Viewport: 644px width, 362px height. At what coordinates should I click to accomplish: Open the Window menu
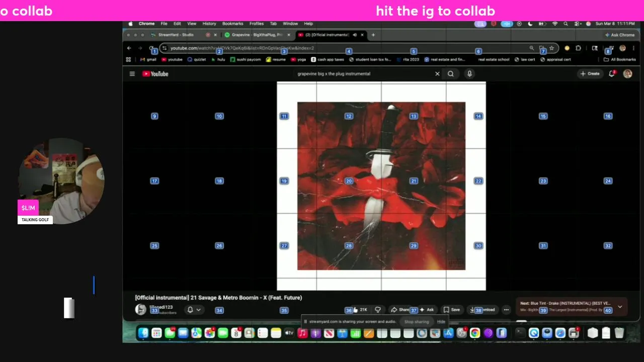290,24
